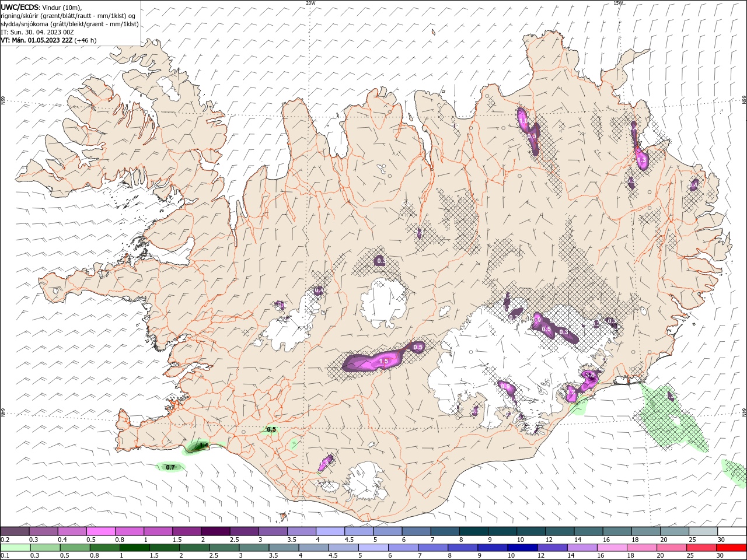
Task: Click the 0.5 value beside the central purple band
Action: point(418,347)
